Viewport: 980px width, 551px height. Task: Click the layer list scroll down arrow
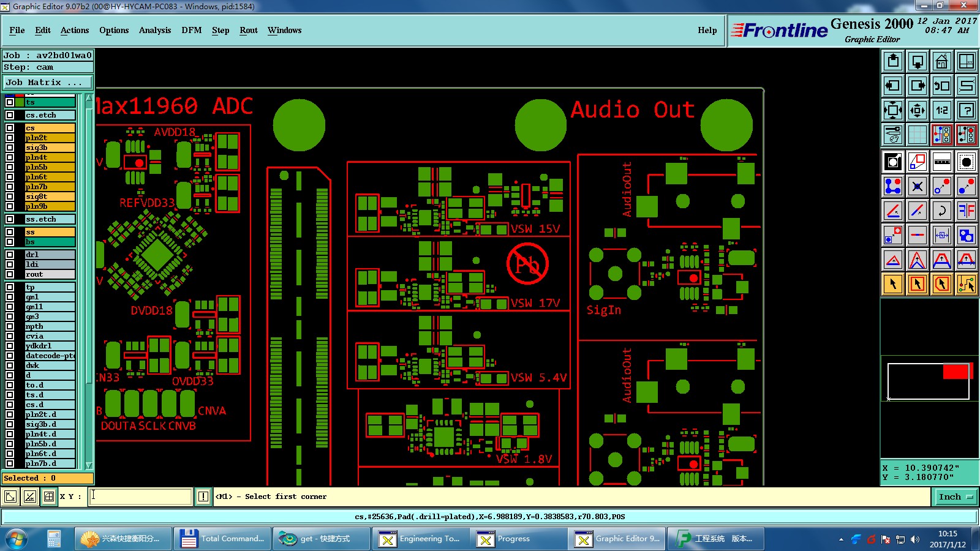tap(89, 465)
